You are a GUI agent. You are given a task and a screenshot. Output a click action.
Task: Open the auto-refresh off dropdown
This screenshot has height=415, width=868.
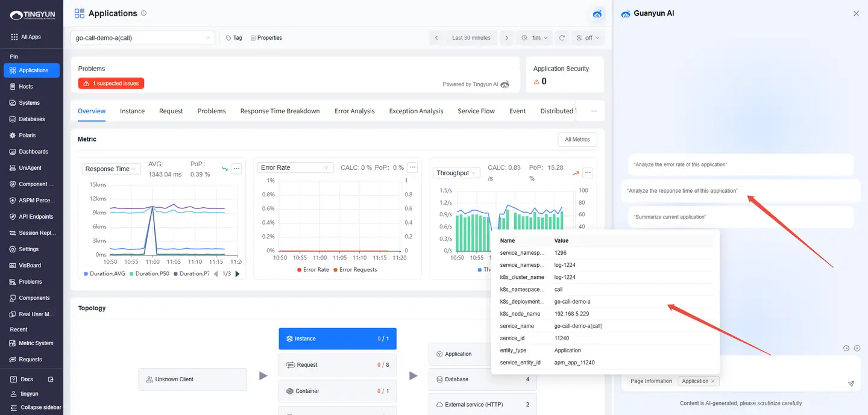588,38
